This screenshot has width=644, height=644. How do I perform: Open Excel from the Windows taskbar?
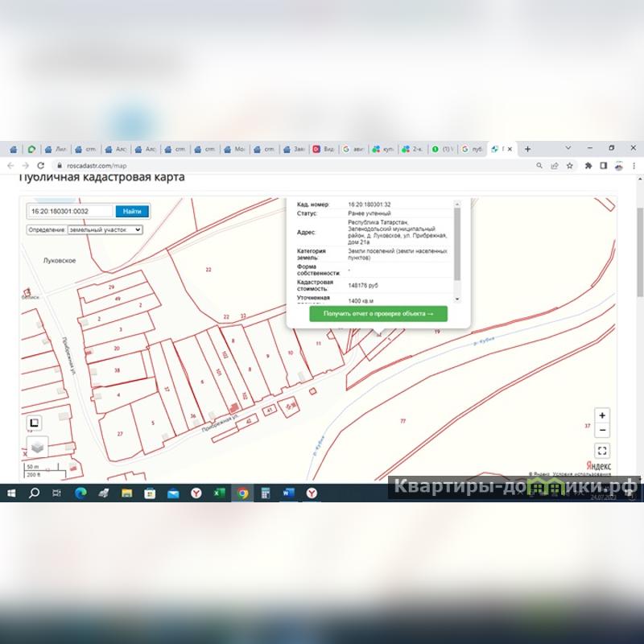219,493
